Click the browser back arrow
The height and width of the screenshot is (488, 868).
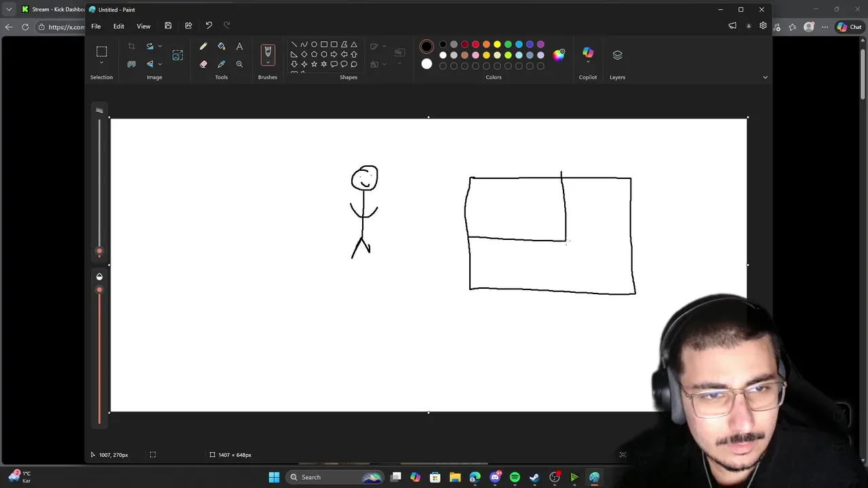pyautogui.click(x=9, y=27)
